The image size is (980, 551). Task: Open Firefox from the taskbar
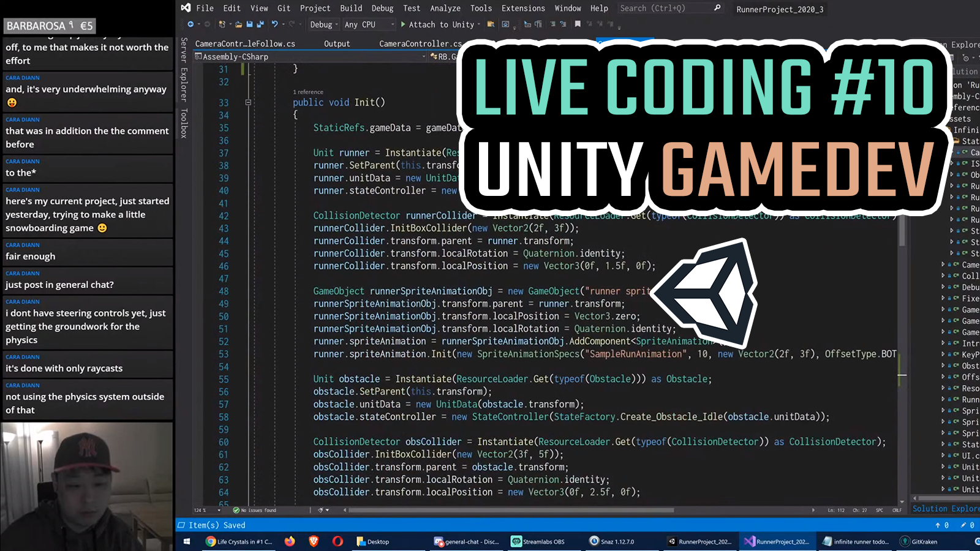[290, 542]
